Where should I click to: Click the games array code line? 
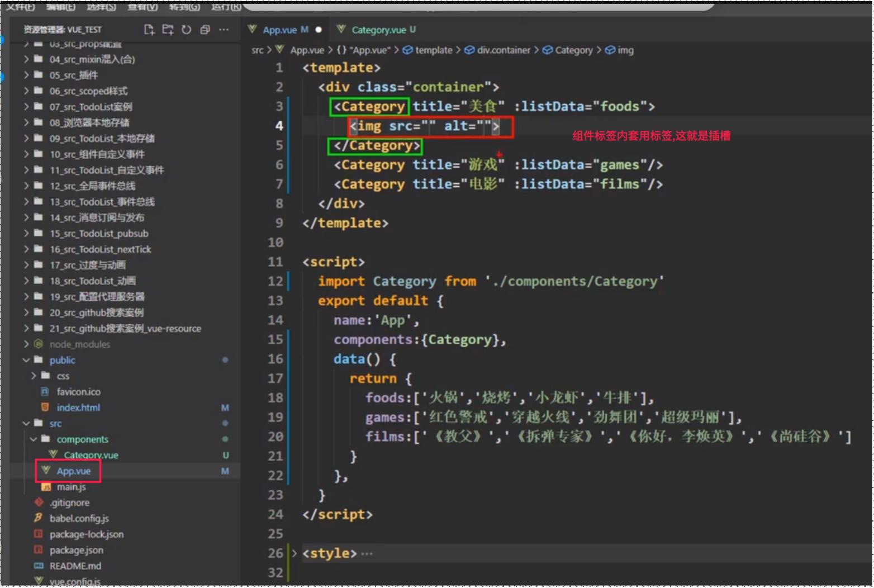553,418
